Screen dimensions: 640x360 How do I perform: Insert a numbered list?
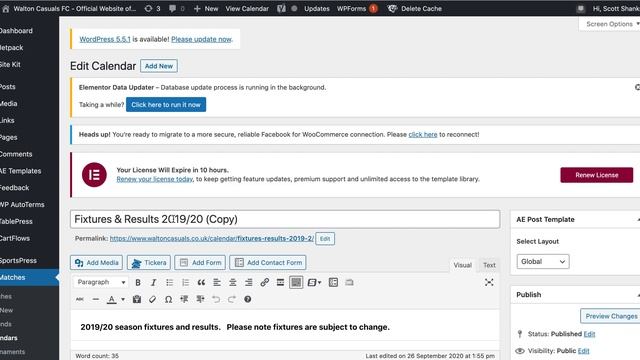click(x=185, y=282)
